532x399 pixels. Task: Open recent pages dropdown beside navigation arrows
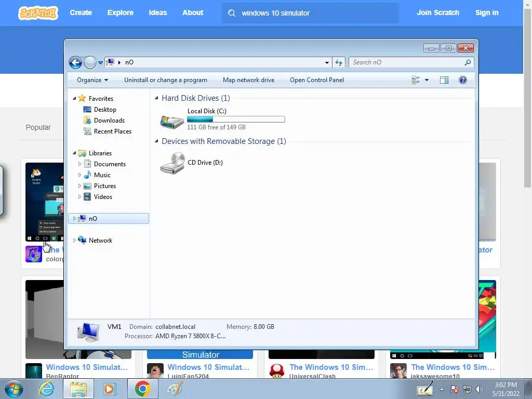(x=100, y=63)
